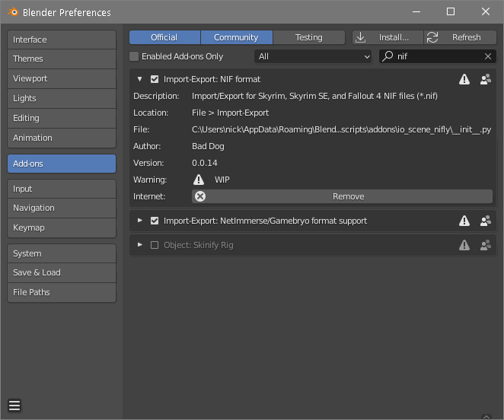504x420 pixels.
Task: Open the Editing preferences section
Action: [x=62, y=118]
